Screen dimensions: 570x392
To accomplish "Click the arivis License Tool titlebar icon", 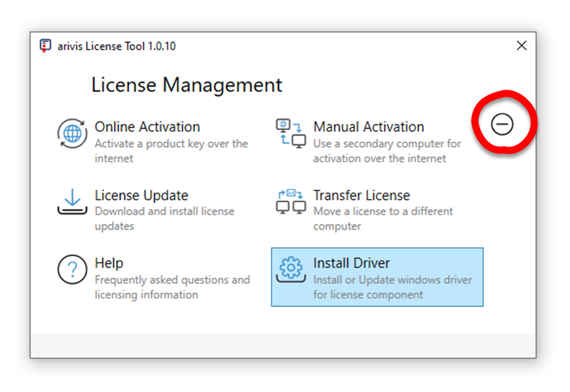I will coord(45,45).
